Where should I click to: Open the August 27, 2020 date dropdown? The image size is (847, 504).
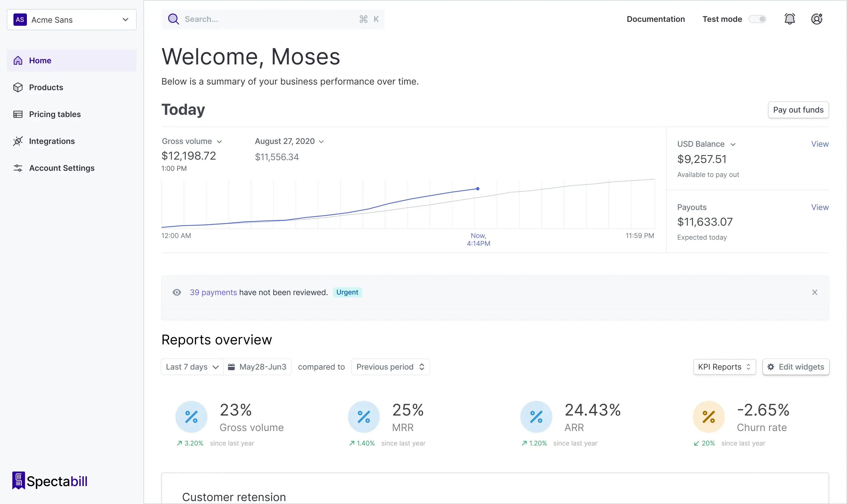click(x=289, y=141)
